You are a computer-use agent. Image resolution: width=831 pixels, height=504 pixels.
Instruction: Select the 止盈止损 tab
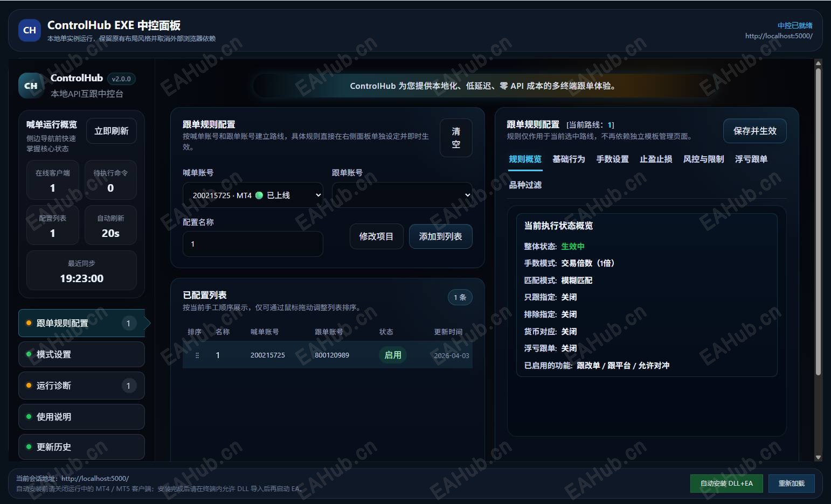point(656,159)
